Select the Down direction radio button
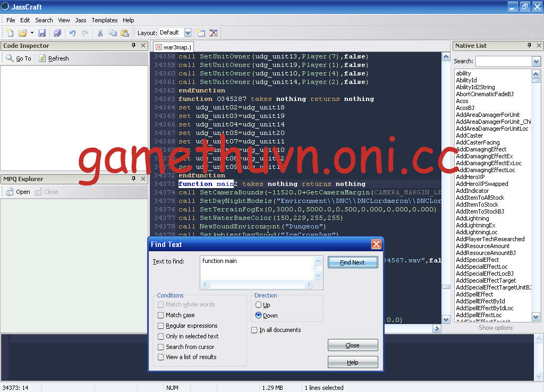 pyautogui.click(x=258, y=316)
